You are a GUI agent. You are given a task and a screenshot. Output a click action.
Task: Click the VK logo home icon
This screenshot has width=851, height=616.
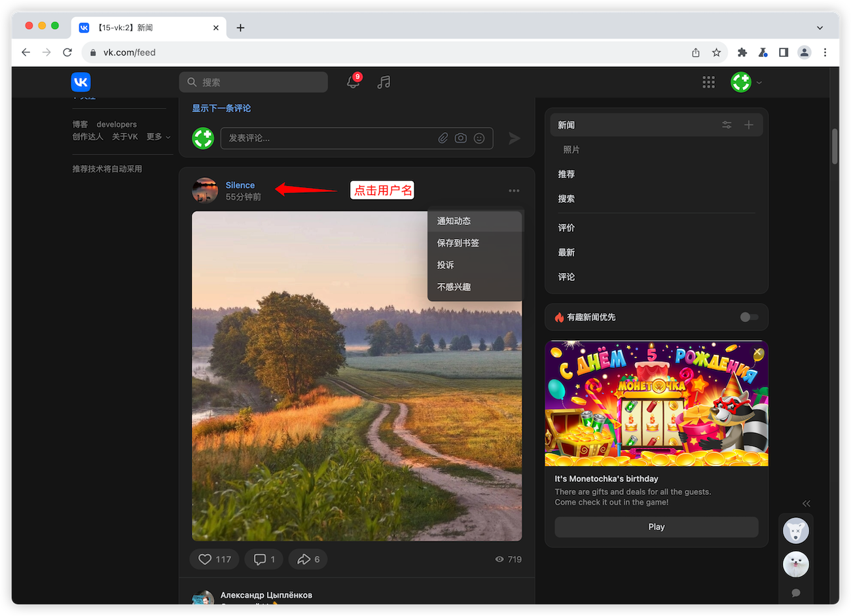(x=81, y=82)
